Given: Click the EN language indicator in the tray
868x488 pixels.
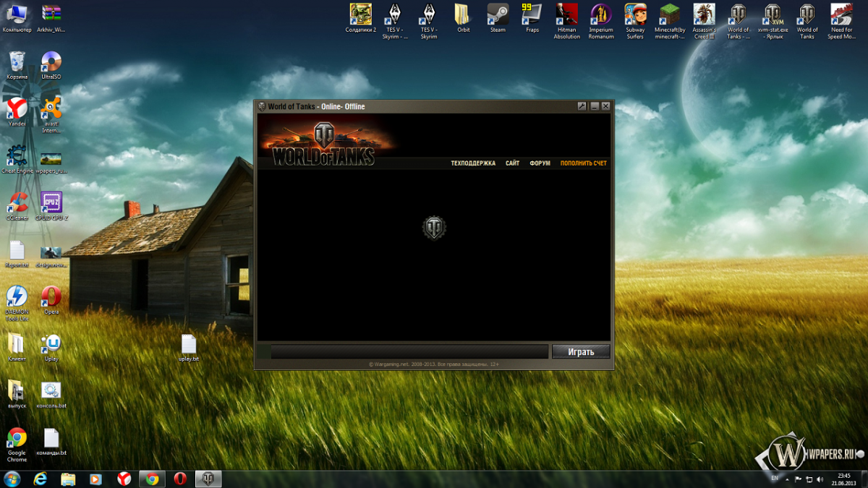Looking at the screenshot, I should point(775,479).
